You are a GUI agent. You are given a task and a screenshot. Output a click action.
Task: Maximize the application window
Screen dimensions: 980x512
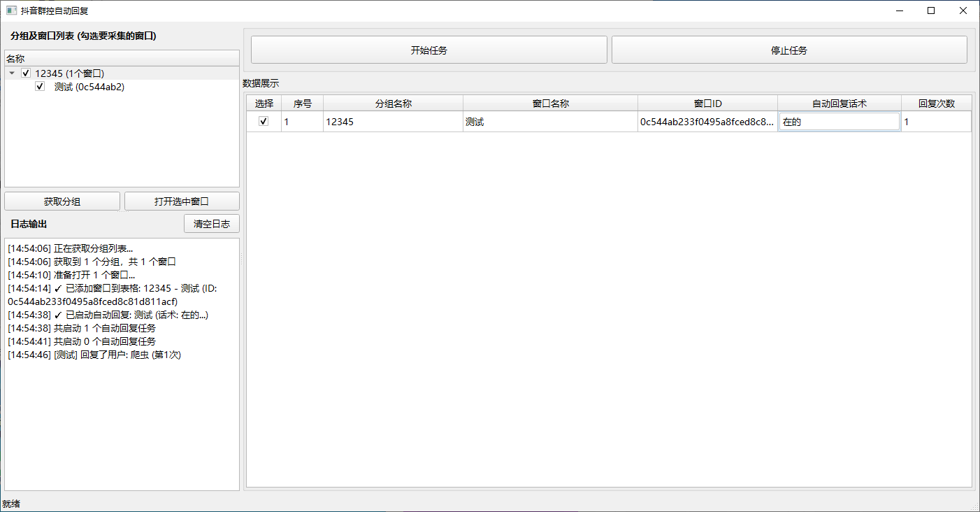coord(931,10)
